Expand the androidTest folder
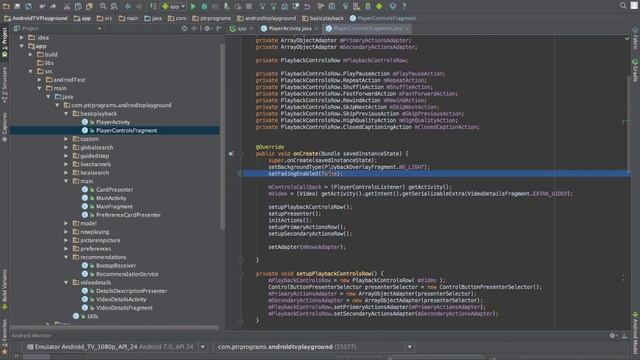Viewport: 640px width, 360px height. (40, 80)
